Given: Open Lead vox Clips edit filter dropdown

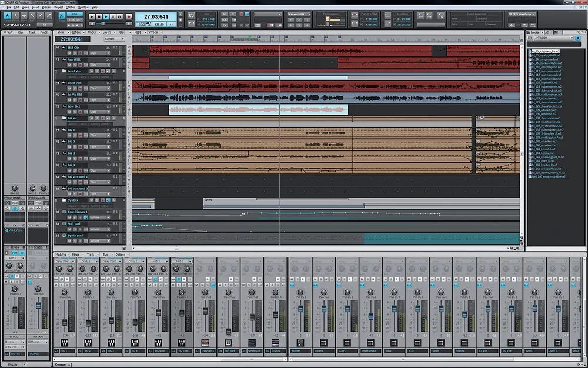Looking at the screenshot, I should 99,88.
